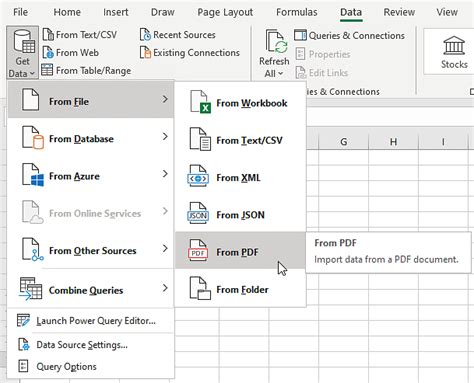Click the Stocks data type icon
The width and height of the screenshot is (474, 383).
(x=454, y=46)
